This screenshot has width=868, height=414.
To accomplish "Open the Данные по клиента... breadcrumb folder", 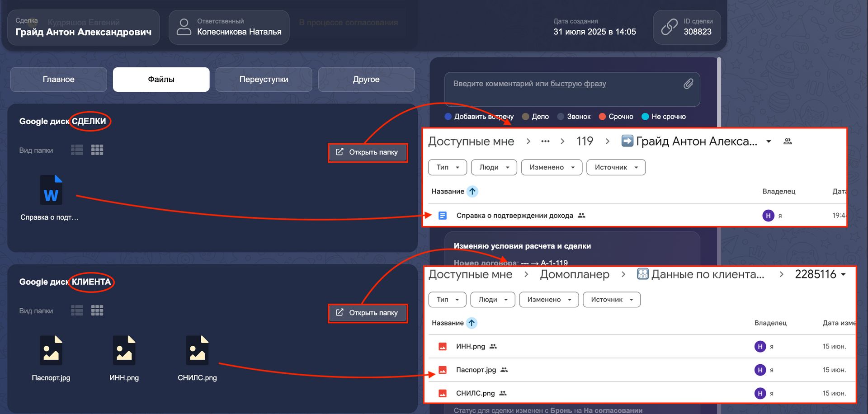I will [701, 274].
